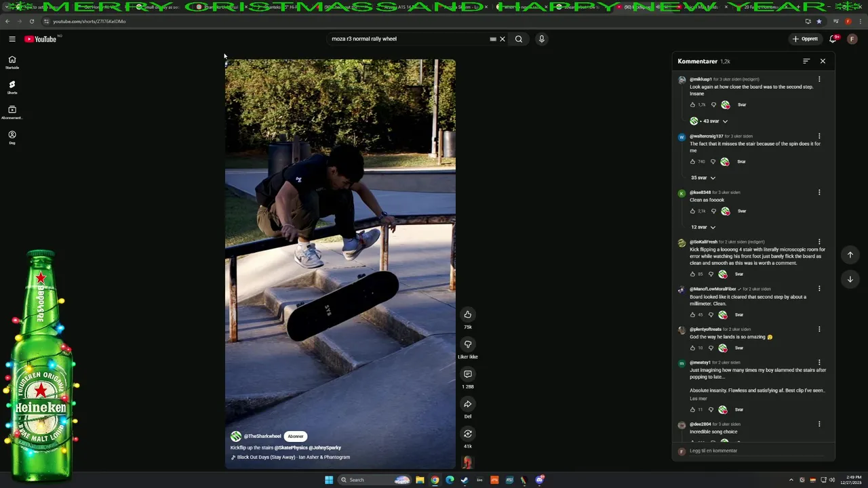Screen dimensions: 868x488
Task: Open Steam from the taskbar
Action: click(465, 480)
